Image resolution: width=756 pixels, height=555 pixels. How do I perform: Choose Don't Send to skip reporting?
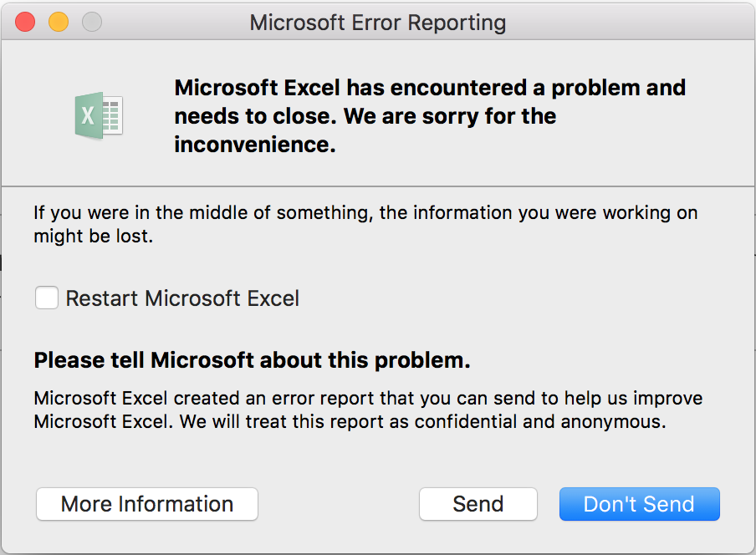639,504
